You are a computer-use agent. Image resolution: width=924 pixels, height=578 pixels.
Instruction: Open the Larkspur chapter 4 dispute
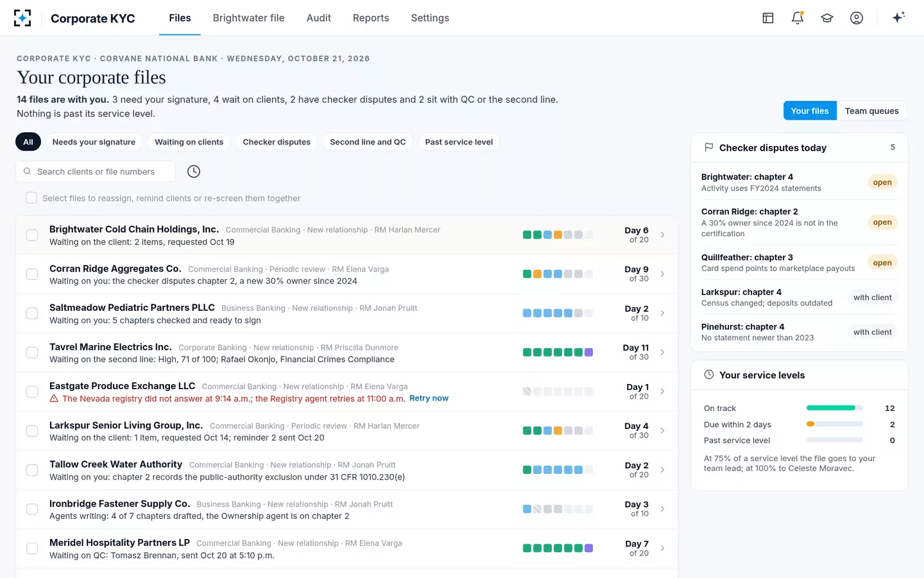[799, 297]
